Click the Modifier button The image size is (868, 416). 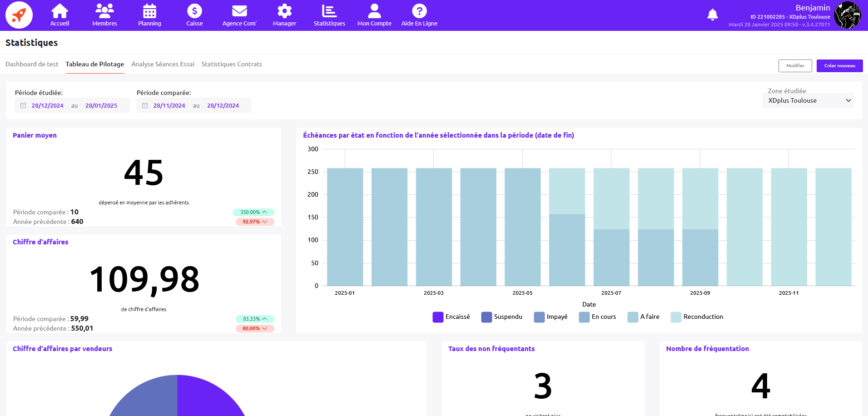click(x=795, y=66)
